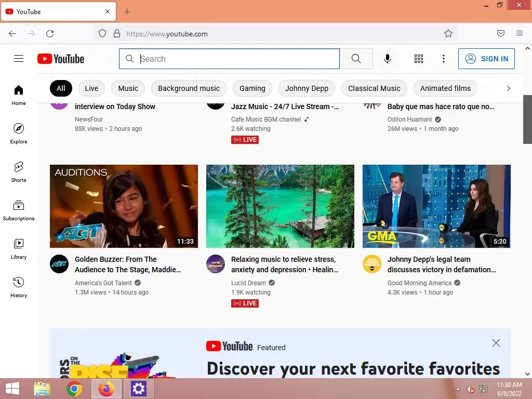Image resolution: width=532 pixels, height=399 pixels.
Task: Open America's Got Talent channel avatar
Action: tap(59, 264)
